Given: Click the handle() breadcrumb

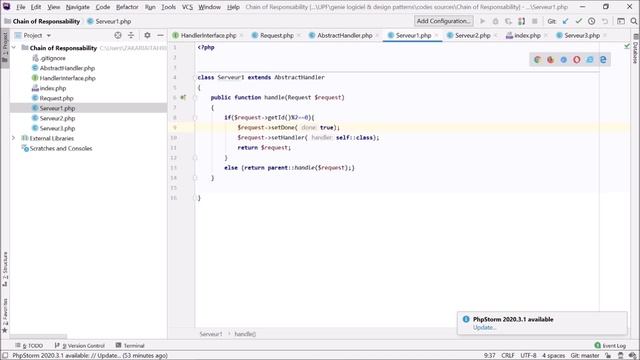Looking at the screenshot, I should point(245,334).
